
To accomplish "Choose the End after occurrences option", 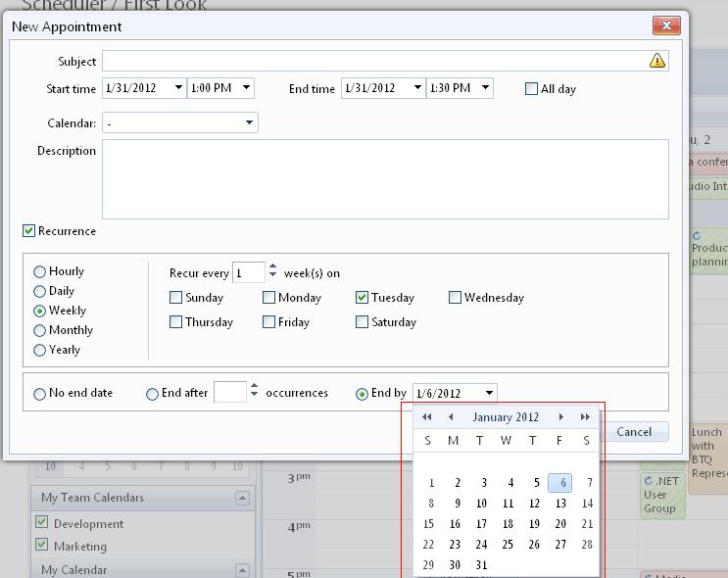I will pyautogui.click(x=152, y=394).
